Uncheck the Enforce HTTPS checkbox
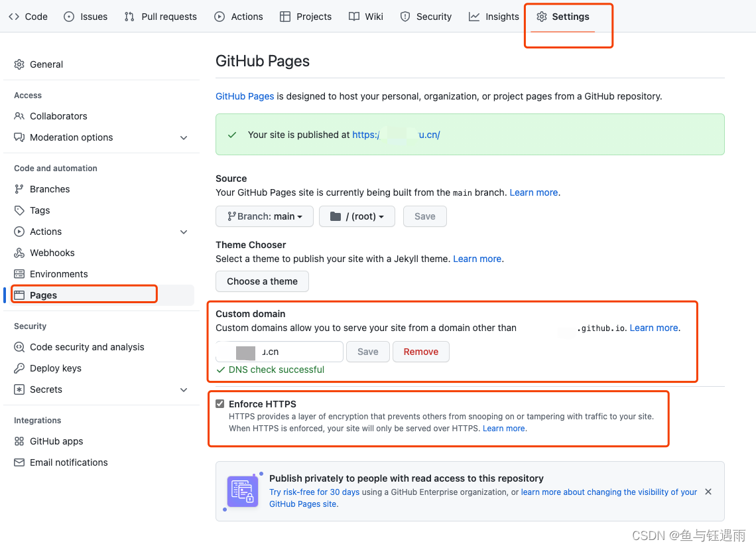756x548 pixels. [220, 404]
